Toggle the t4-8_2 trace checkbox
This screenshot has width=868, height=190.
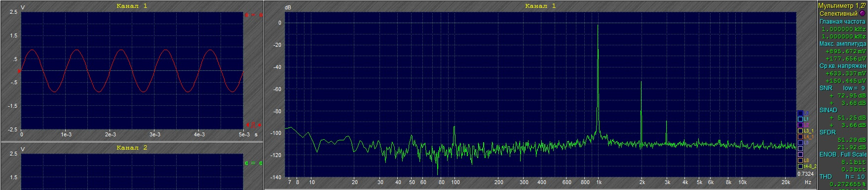click(x=800, y=166)
